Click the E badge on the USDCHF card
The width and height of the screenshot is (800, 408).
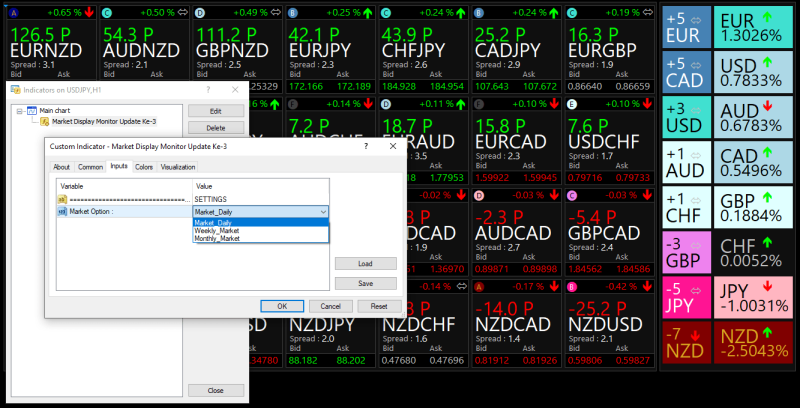coord(572,104)
